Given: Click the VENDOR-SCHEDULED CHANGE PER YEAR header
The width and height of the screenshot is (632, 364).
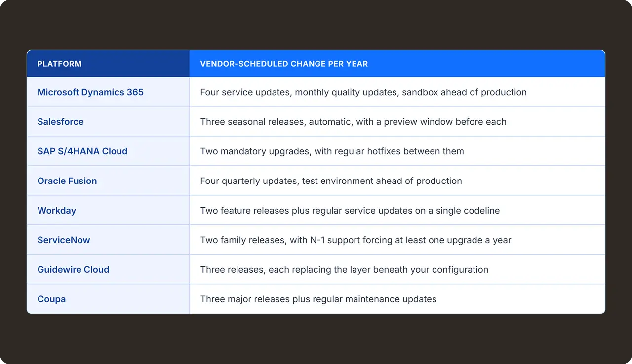Looking at the screenshot, I should point(397,64).
